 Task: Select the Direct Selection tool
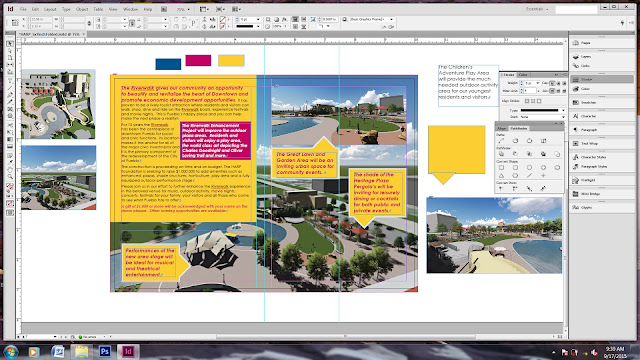click(x=10, y=51)
